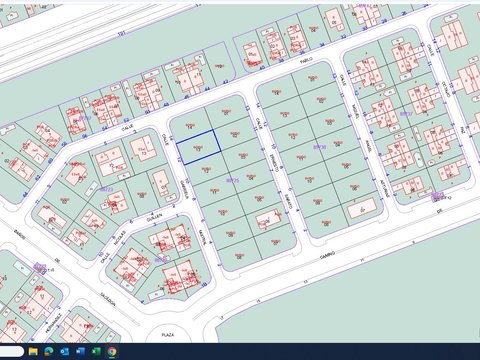Open File Explorer from the taskbar
This screenshot has width=480, height=360.
(33, 351)
